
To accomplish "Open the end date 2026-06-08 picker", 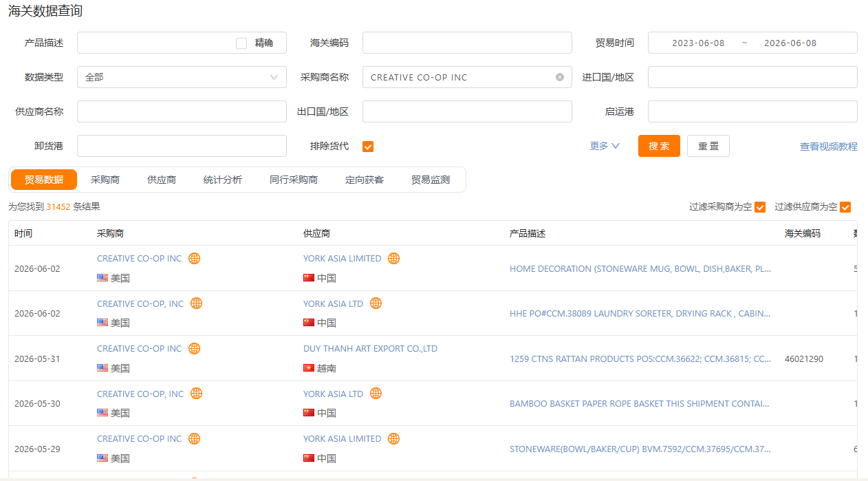I will click(790, 43).
